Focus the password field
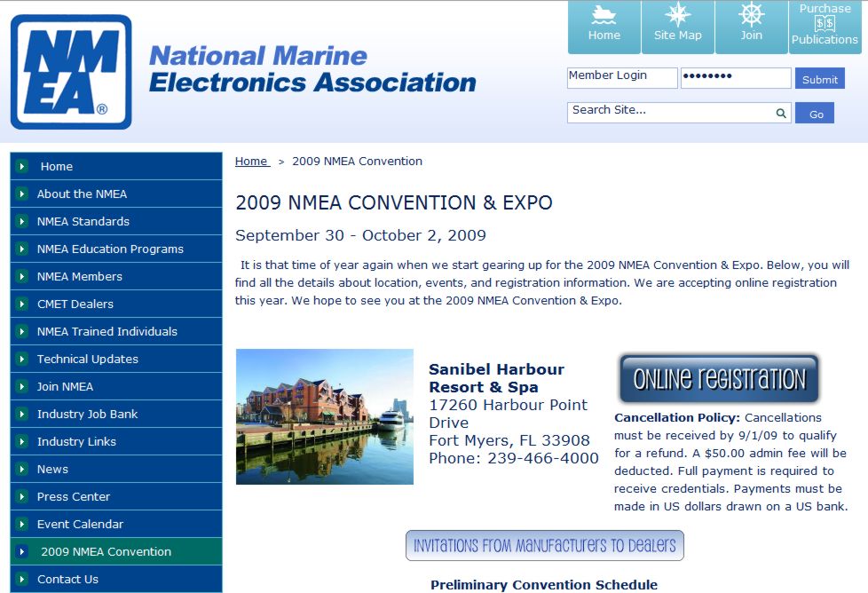The width and height of the screenshot is (868, 593). tap(736, 78)
